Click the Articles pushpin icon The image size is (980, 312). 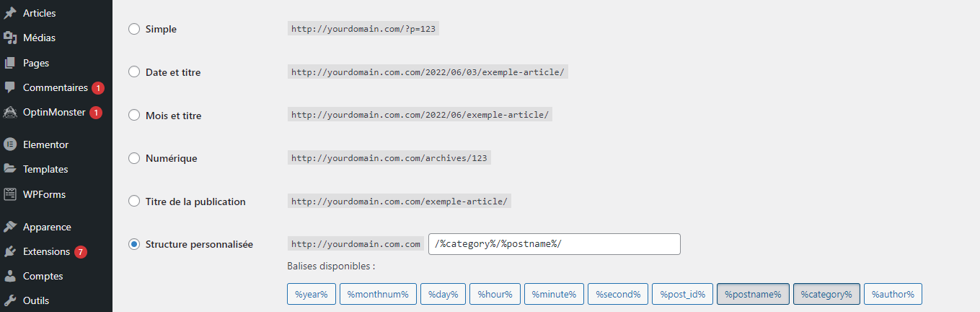(x=10, y=13)
